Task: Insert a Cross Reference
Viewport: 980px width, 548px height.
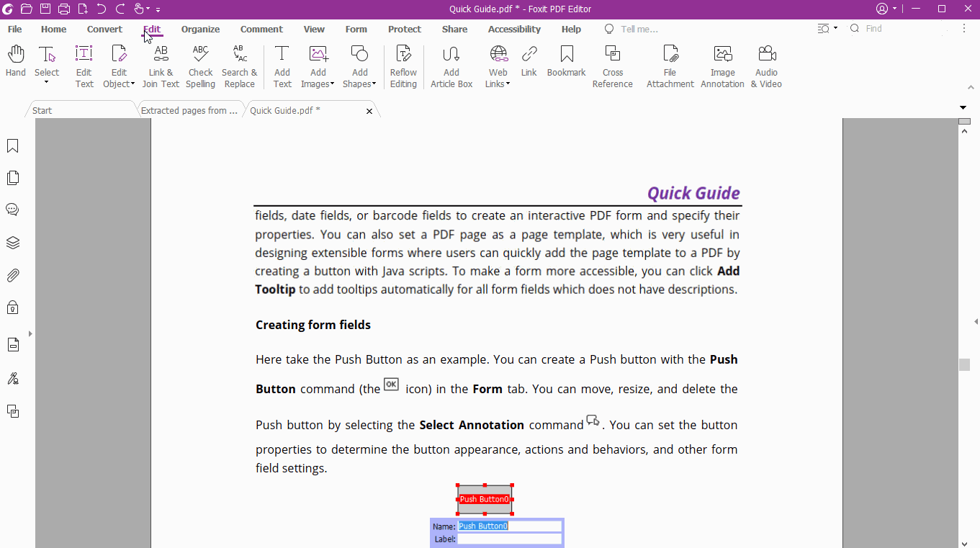Action: coord(613,67)
